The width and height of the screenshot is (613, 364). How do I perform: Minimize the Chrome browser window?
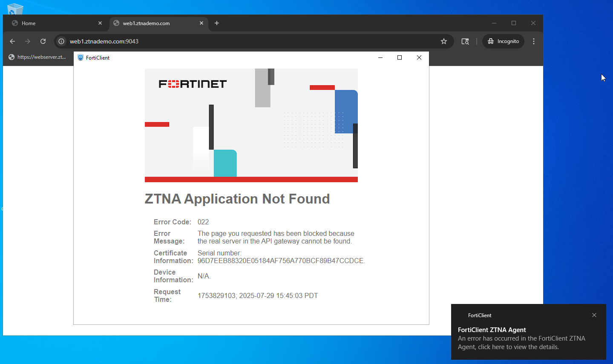(x=494, y=23)
